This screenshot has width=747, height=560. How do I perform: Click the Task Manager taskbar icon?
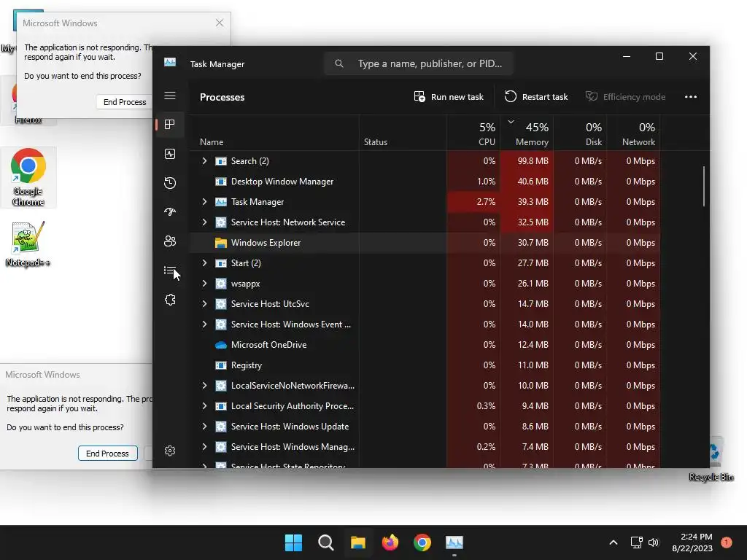pyautogui.click(x=454, y=542)
